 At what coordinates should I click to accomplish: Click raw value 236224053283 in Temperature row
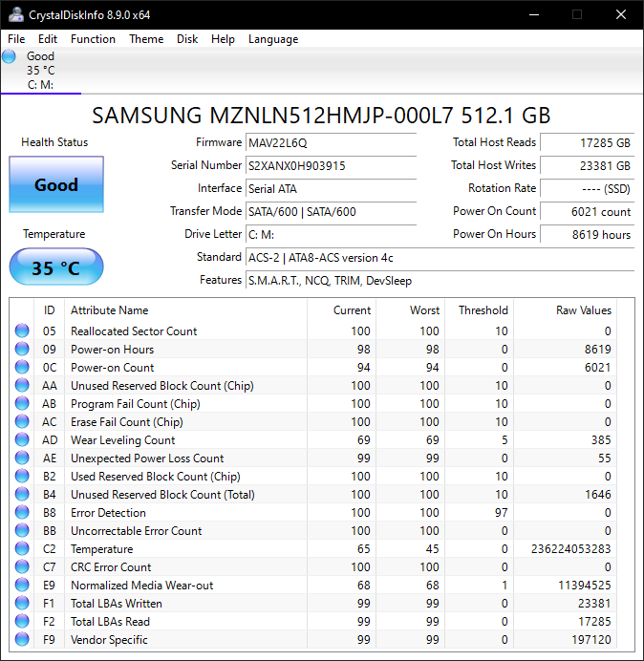click(570, 549)
